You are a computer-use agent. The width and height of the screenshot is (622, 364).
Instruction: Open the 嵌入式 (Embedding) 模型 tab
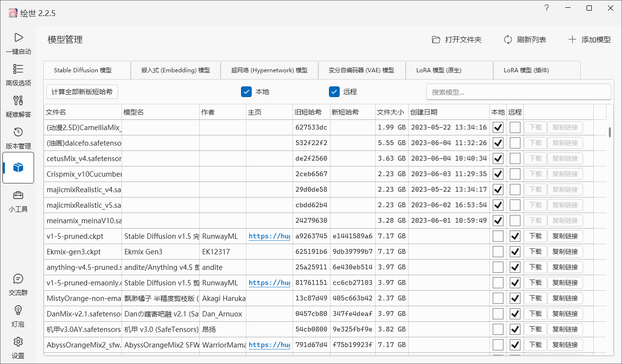tap(175, 70)
